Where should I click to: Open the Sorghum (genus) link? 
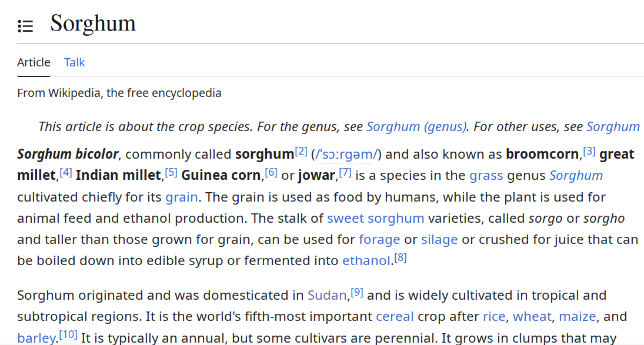[417, 126]
